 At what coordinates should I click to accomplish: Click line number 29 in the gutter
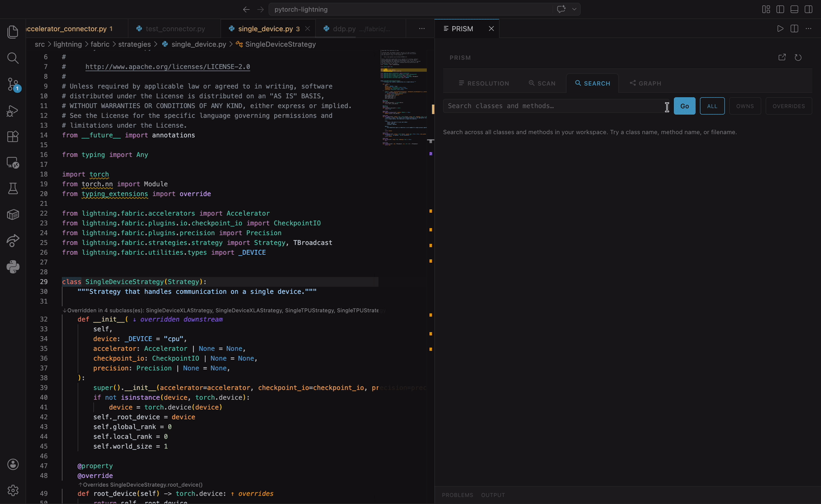click(43, 282)
